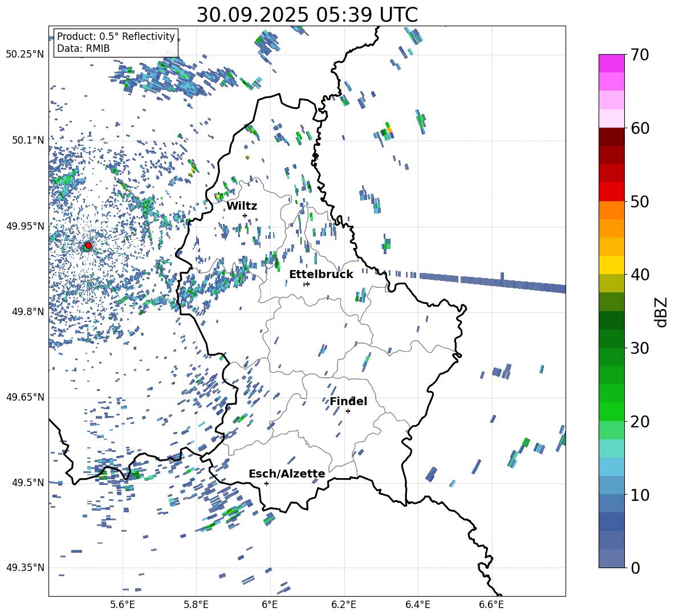Click the red radar site marker
The height and width of the screenshot is (616, 675).
[x=88, y=246]
